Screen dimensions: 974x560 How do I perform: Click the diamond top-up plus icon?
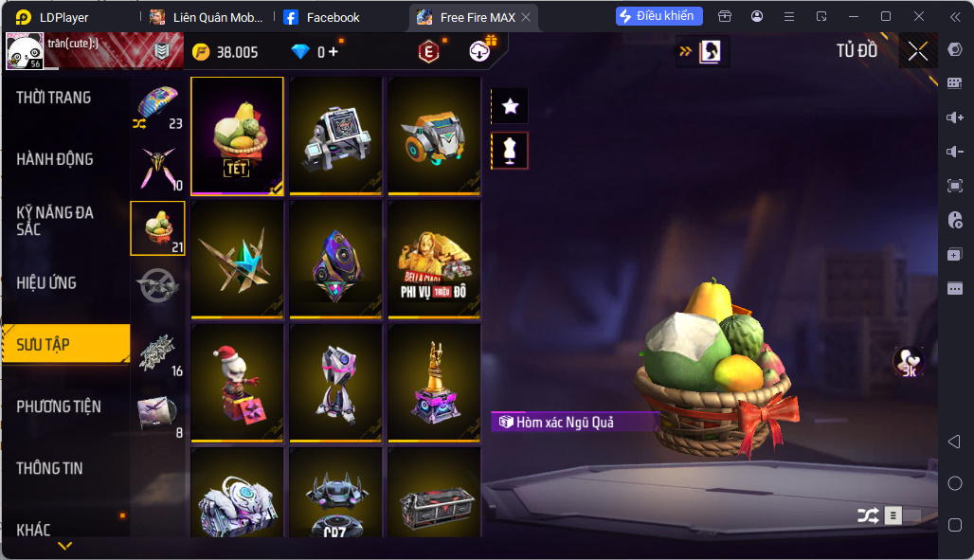click(333, 51)
